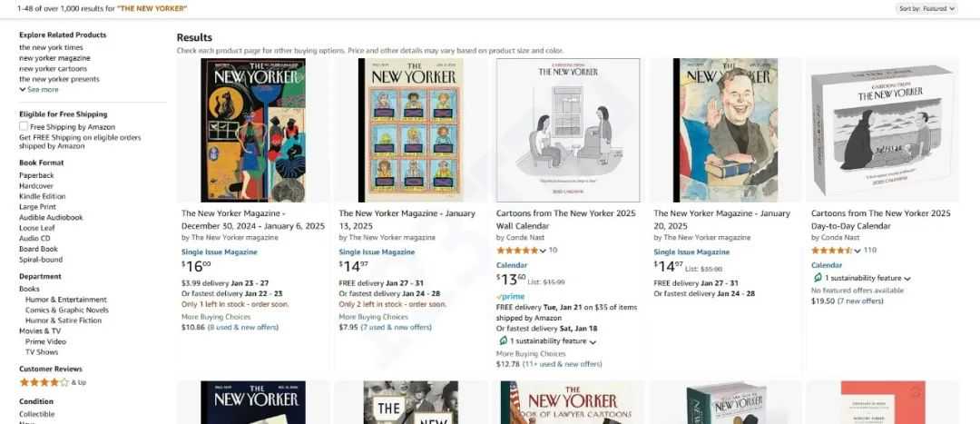
Task: Click the sustainability leaf icon on the Day-to-Day Calendar
Action: [817, 278]
